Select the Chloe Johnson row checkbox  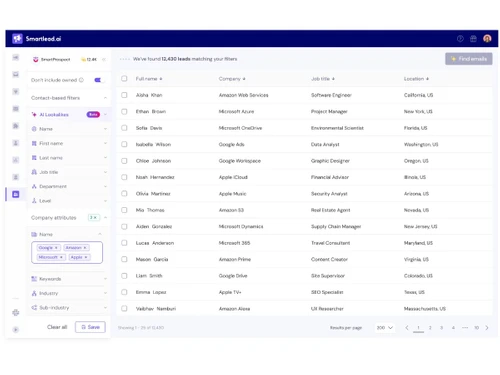[x=124, y=161]
